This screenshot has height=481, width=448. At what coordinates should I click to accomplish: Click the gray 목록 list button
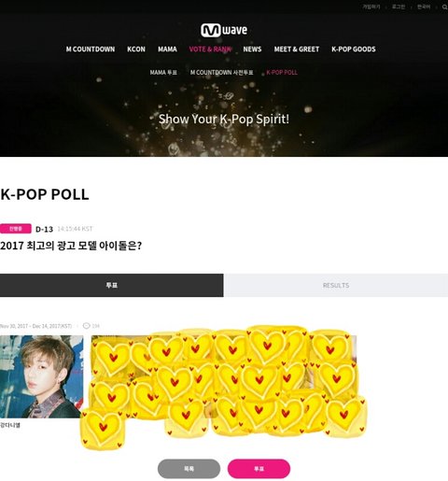tap(189, 469)
